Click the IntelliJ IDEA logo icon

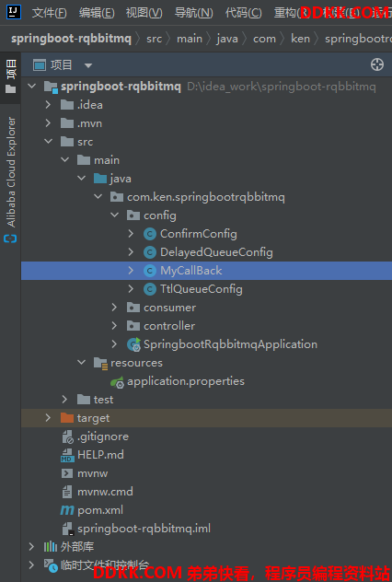coord(14,12)
